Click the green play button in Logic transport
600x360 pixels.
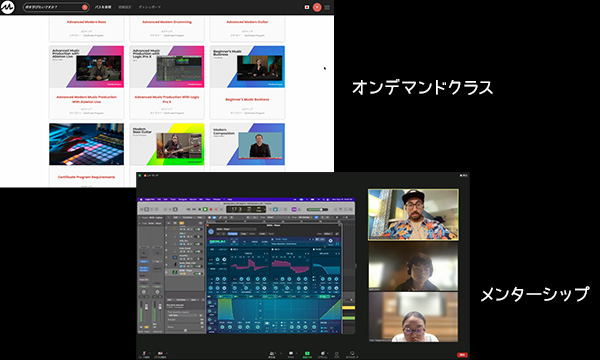pyautogui.click(x=205, y=209)
